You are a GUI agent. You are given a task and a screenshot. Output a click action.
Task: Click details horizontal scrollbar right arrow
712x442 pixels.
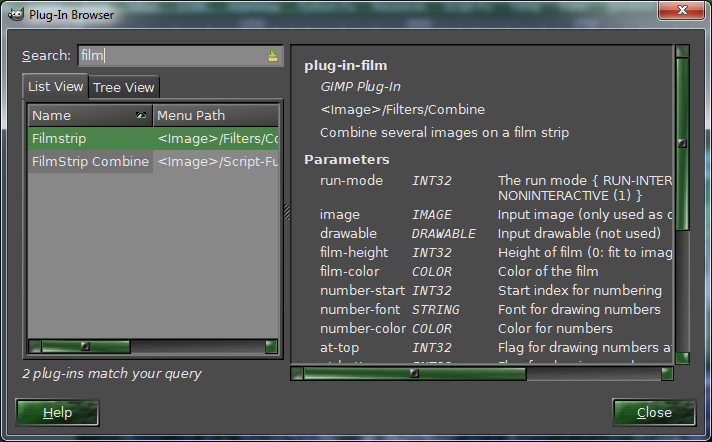click(x=667, y=373)
